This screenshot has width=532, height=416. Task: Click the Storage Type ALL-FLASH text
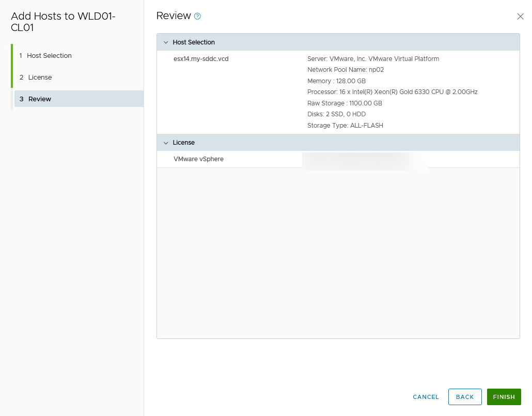[345, 125]
